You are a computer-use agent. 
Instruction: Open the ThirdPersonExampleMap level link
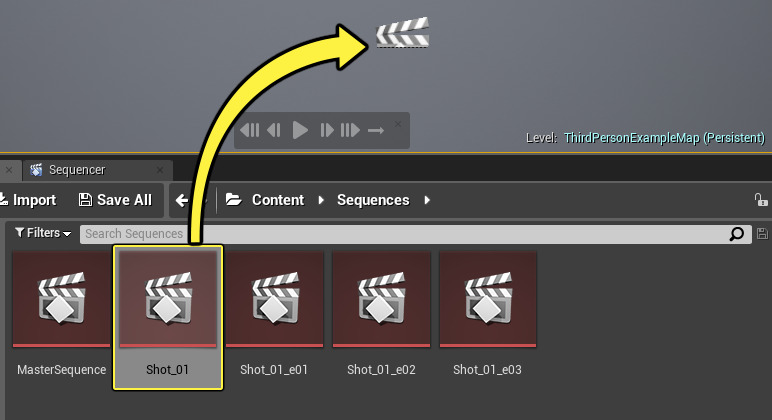(664, 137)
